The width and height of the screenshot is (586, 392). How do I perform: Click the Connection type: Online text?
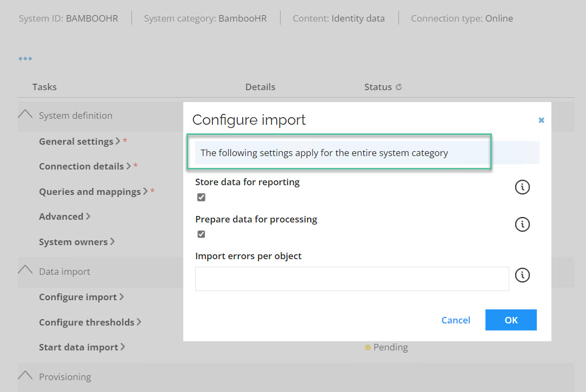coord(462,18)
